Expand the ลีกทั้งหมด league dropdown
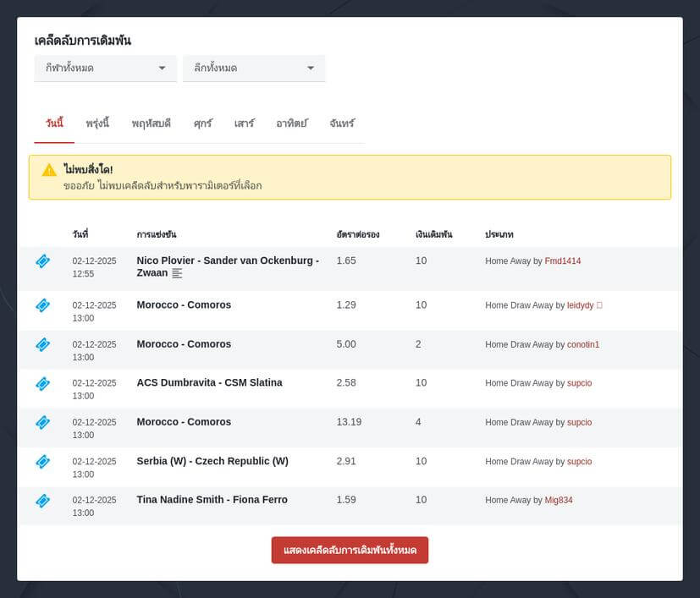700x598 pixels. pyautogui.click(x=254, y=69)
